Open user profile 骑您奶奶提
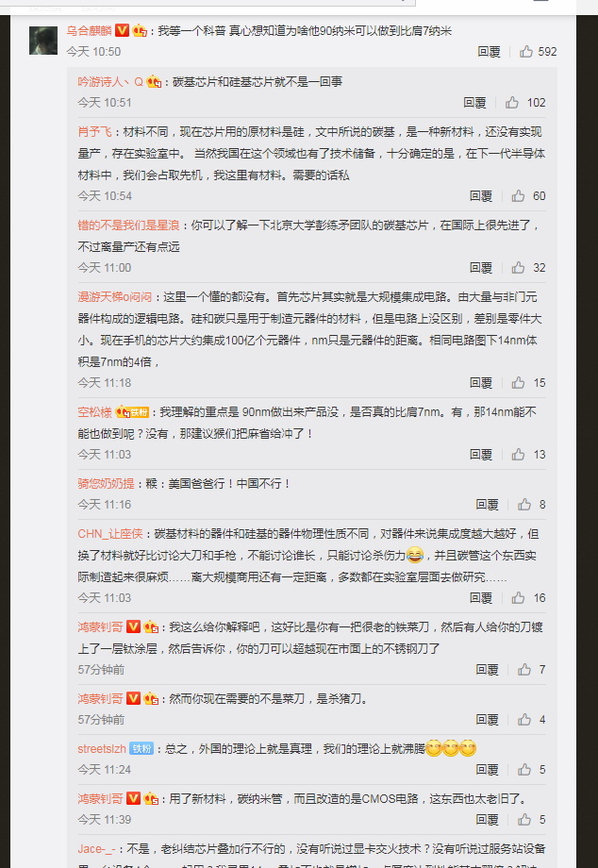 tap(106, 484)
